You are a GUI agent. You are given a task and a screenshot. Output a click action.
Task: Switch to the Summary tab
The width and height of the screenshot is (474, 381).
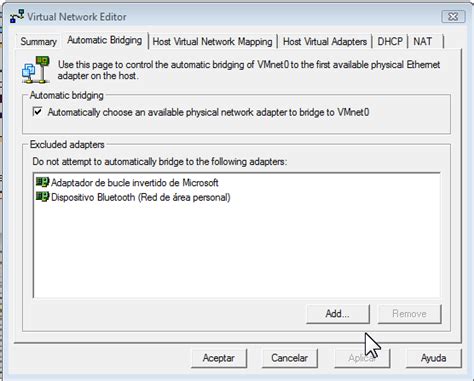(38, 42)
